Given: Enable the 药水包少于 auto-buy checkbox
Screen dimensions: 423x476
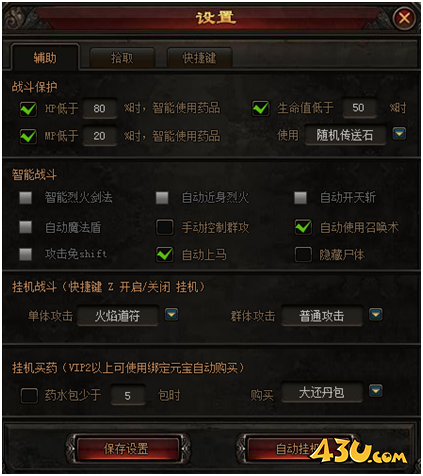Looking at the screenshot, I should point(29,396).
